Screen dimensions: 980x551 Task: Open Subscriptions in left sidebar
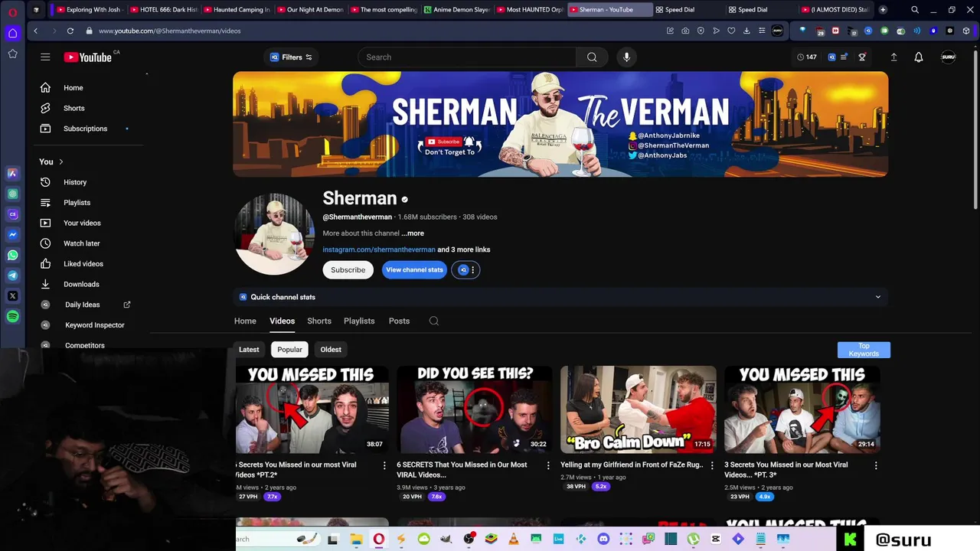point(85,129)
